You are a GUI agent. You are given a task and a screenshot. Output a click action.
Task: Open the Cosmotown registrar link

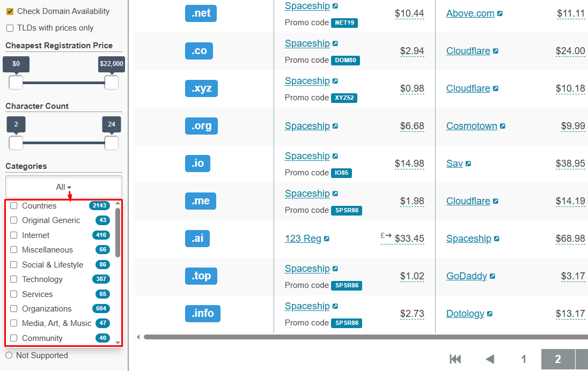coord(472,126)
